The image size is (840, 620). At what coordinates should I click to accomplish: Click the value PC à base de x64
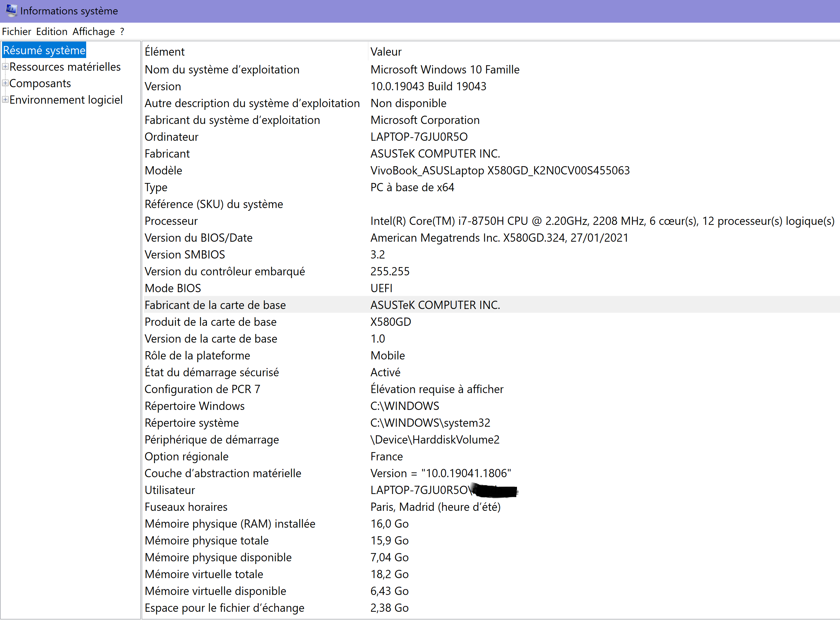(412, 188)
